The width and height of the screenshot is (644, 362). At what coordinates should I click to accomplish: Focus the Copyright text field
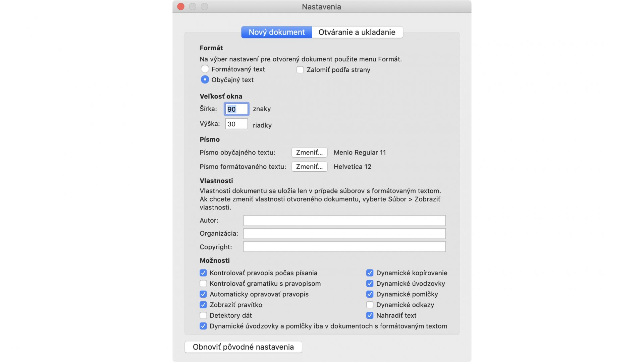pos(344,247)
